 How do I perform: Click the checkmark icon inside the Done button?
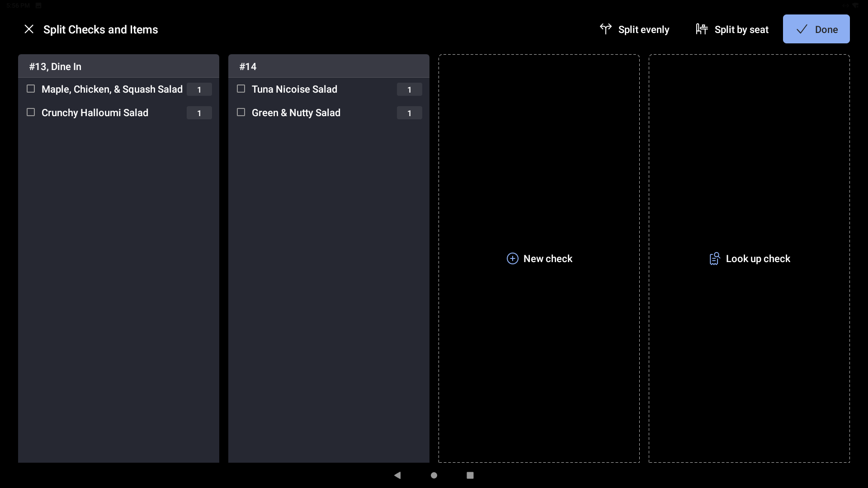(801, 29)
